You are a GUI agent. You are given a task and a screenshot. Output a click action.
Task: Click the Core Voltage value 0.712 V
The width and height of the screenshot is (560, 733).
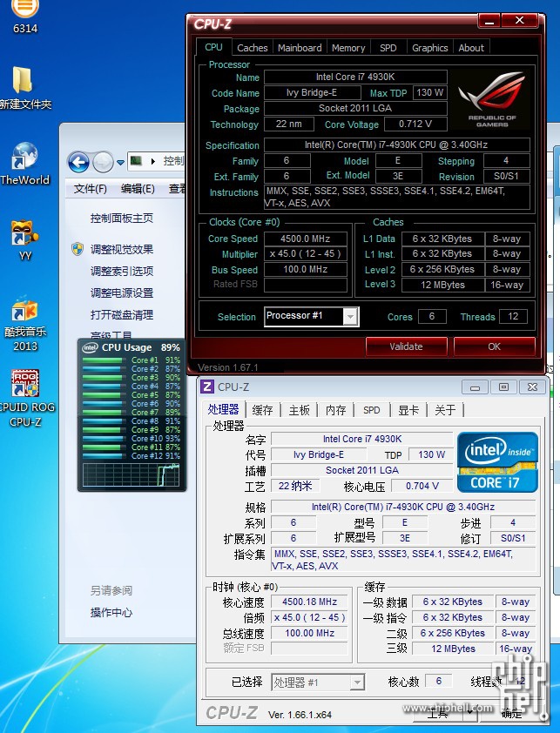(415, 124)
